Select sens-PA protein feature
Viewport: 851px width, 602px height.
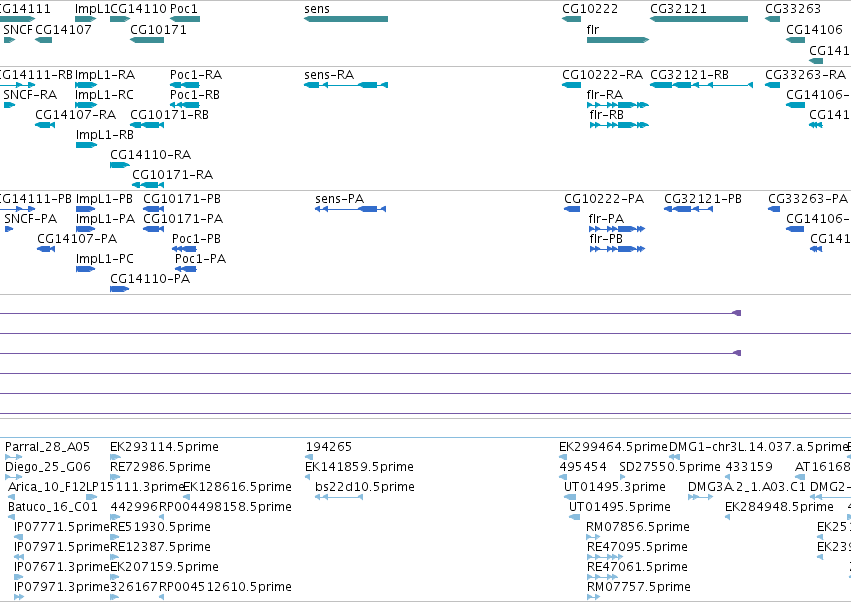tap(351, 209)
